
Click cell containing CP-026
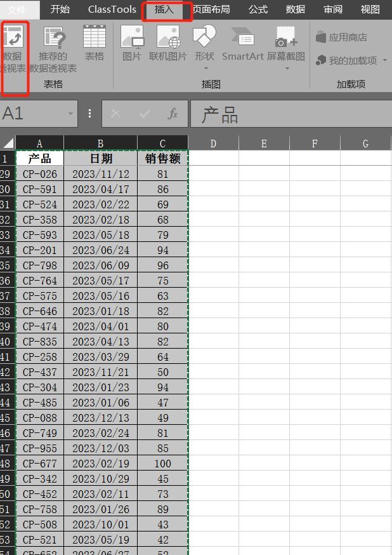click(x=39, y=174)
